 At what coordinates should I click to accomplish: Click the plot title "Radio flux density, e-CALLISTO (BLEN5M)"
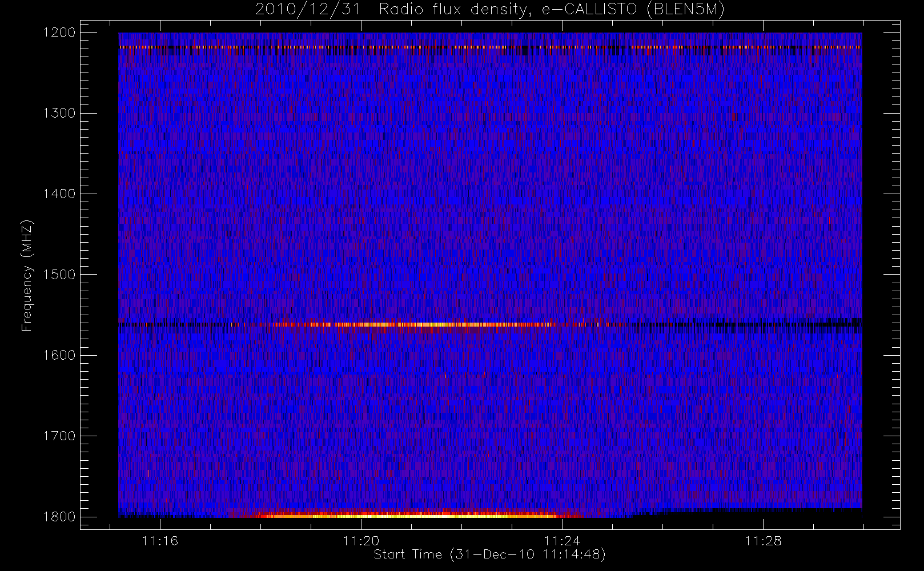pyautogui.click(x=552, y=10)
